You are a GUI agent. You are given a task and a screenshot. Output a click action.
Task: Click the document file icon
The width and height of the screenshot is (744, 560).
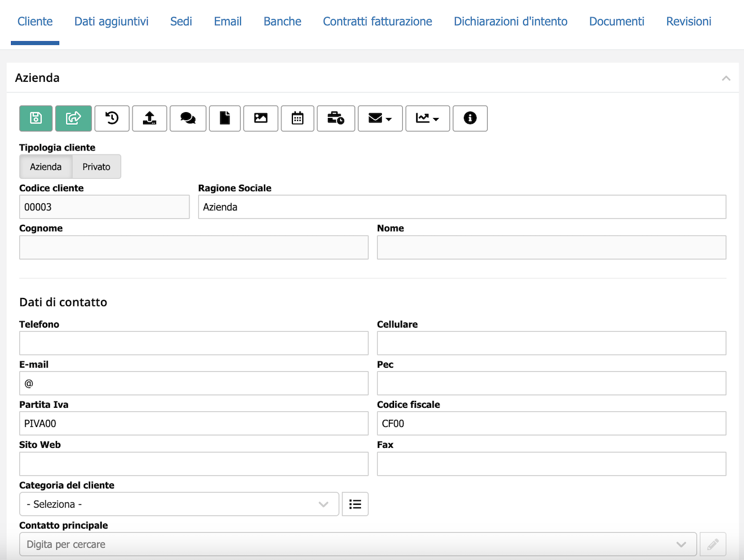pyautogui.click(x=225, y=118)
